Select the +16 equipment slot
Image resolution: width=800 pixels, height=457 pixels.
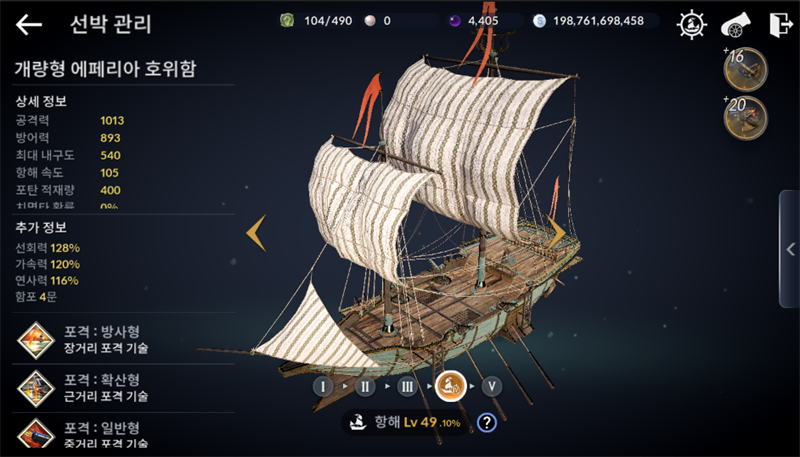pyautogui.click(x=745, y=69)
